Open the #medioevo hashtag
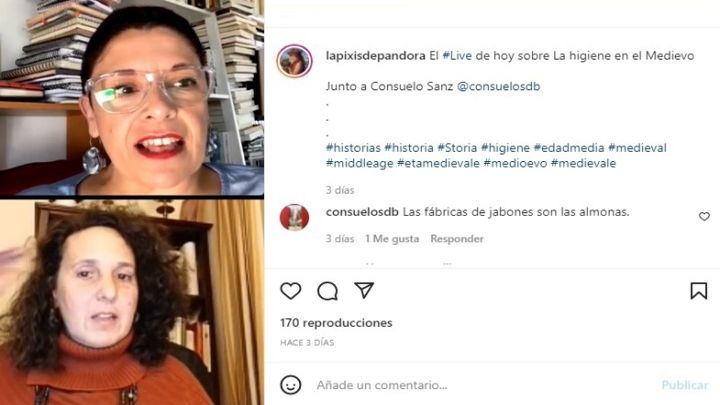 [x=515, y=163]
